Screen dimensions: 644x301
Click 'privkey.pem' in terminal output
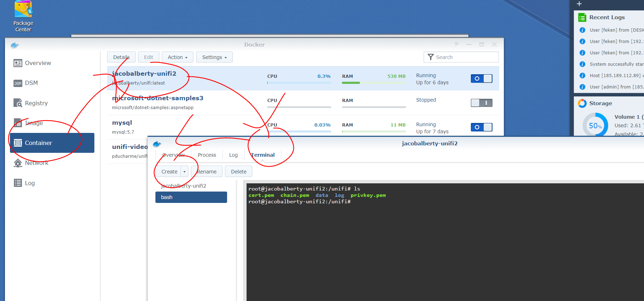[368, 195]
